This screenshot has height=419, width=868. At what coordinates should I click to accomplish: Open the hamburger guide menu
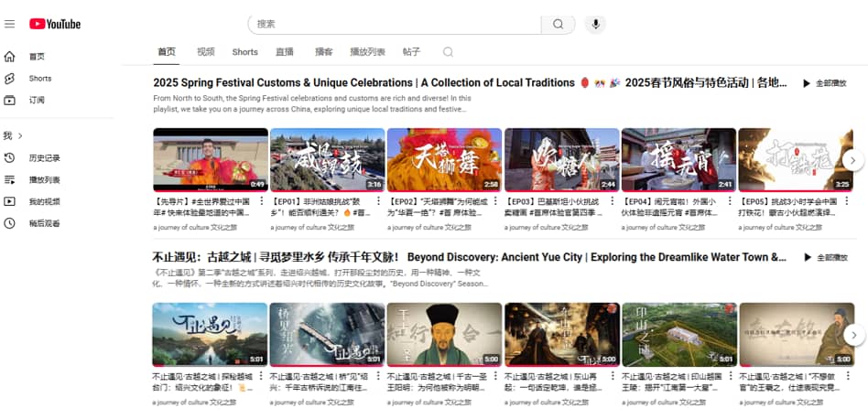[x=10, y=24]
